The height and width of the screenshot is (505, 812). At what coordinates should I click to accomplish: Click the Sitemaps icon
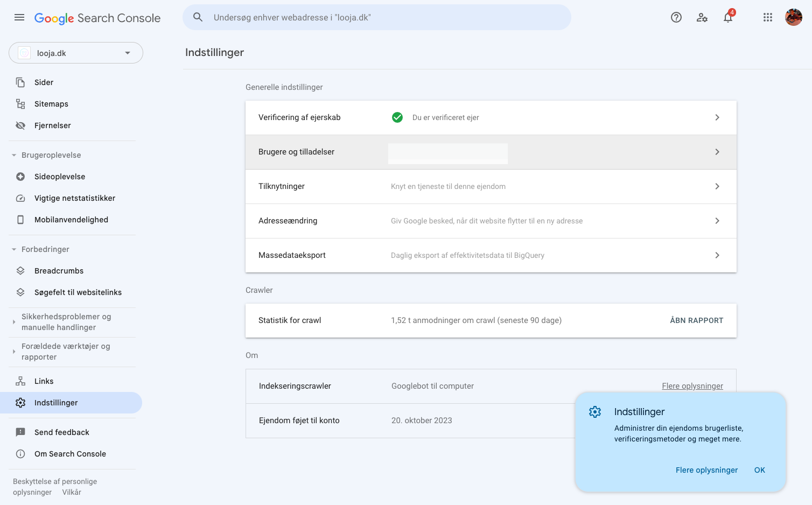[20, 104]
